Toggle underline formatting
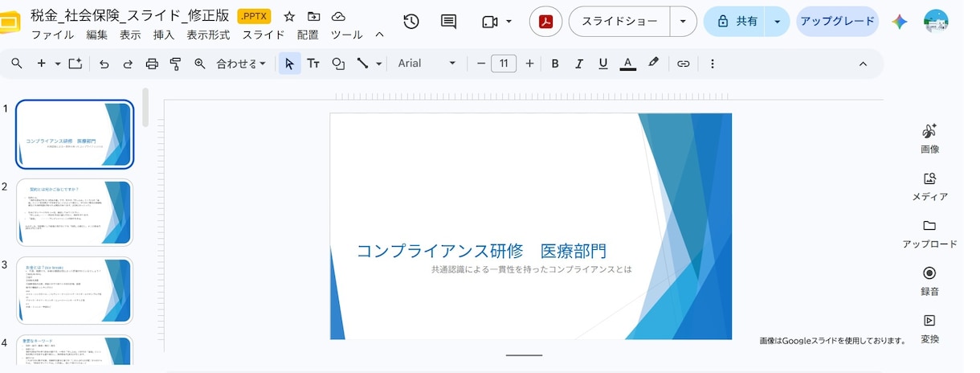Screen dimensions: 980x373 pyautogui.click(x=603, y=64)
